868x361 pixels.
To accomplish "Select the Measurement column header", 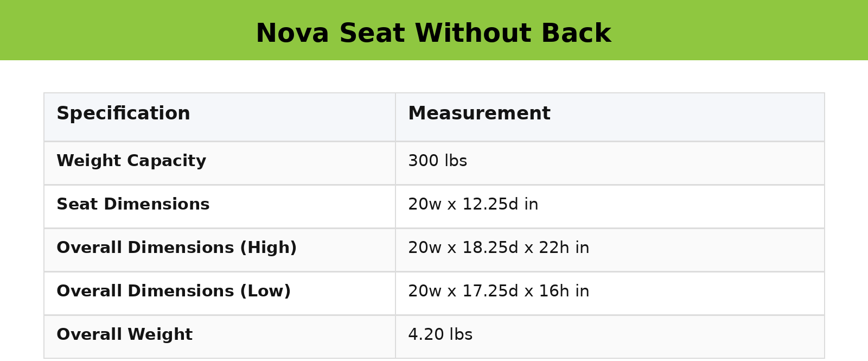I will pos(479,114).
